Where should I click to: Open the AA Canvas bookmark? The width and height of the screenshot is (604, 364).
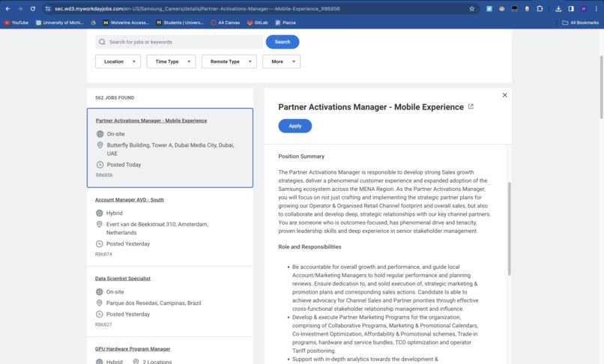[226, 22]
